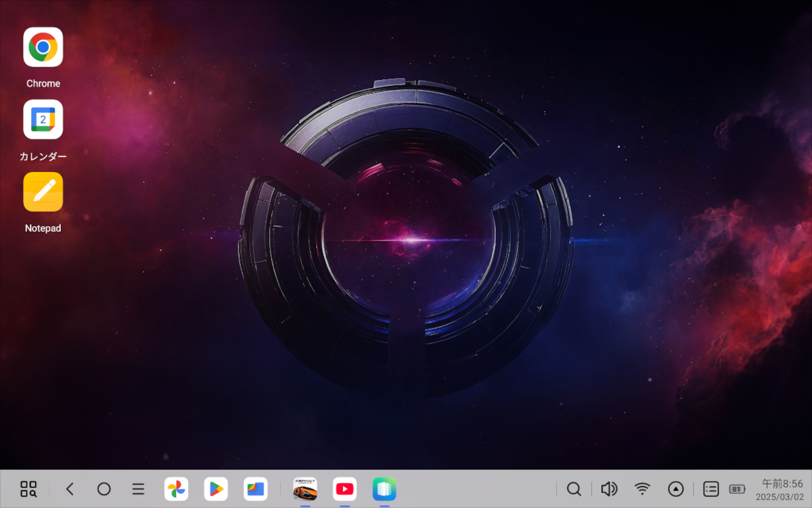Open the Notepad app
The width and height of the screenshot is (812, 508).
tap(43, 192)
